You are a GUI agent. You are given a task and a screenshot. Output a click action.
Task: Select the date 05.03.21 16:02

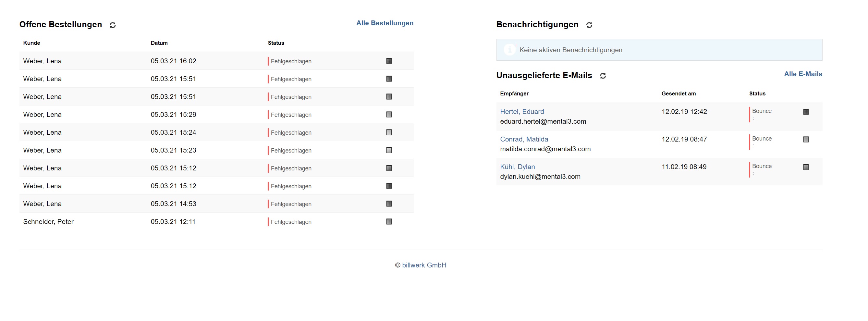click(x=174, y=61)
